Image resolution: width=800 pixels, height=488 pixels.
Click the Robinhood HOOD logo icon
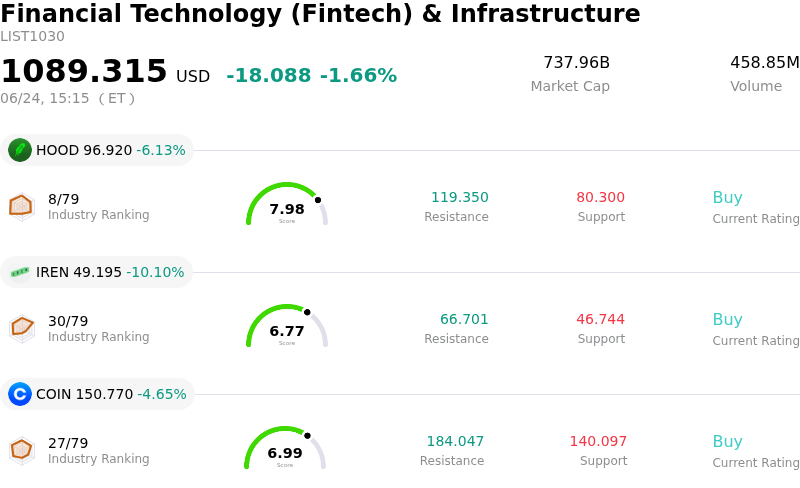(x=20, y=150)
